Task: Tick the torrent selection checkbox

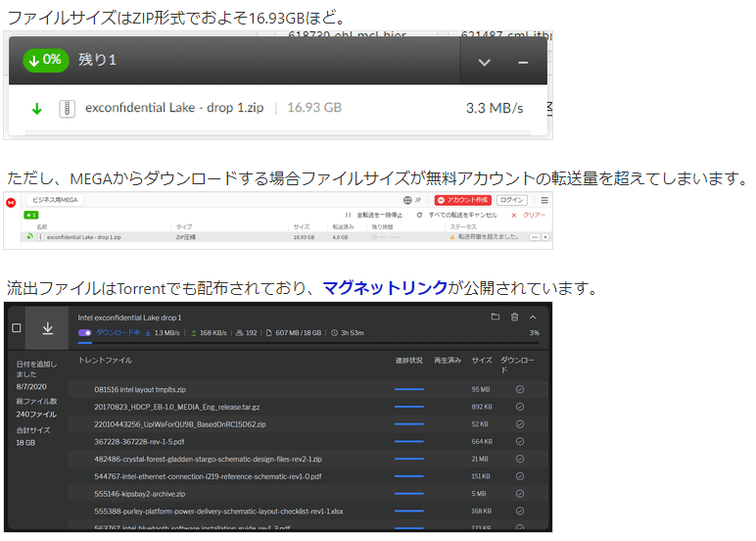Action: point(16,328)
